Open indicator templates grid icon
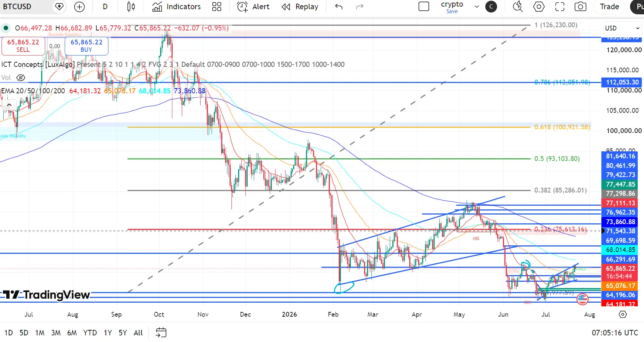Screen dimensions: 644x342 click(217, 7)
